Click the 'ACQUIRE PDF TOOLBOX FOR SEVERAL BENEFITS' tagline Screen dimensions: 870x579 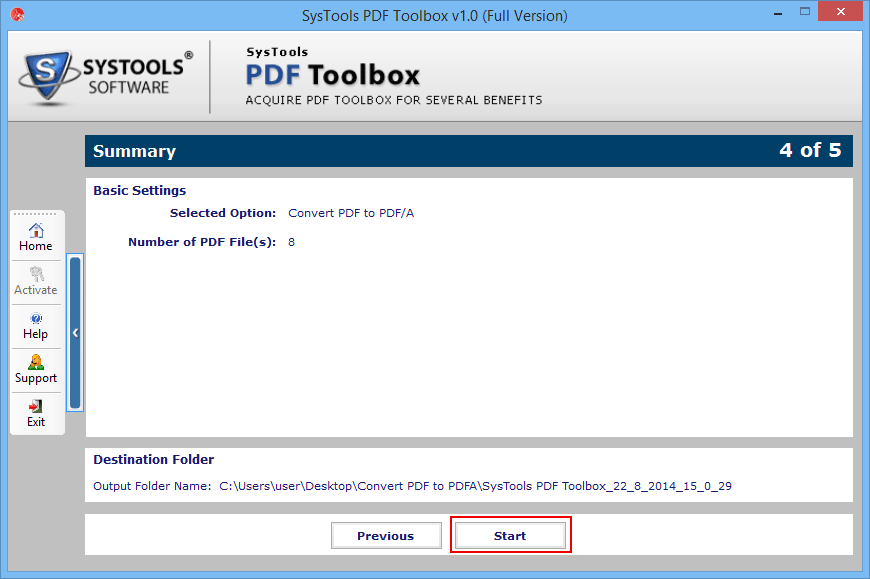coord(394,100)
